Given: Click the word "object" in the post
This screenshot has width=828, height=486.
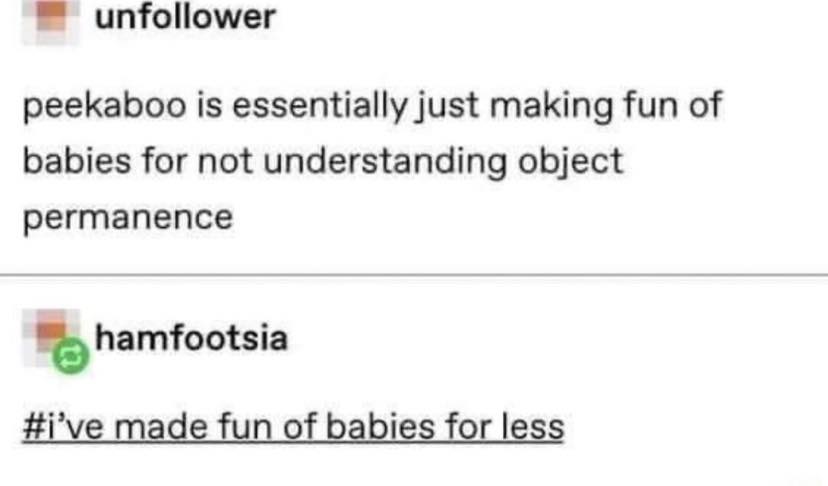Looking at the screenshot, I should click(570, 162).
